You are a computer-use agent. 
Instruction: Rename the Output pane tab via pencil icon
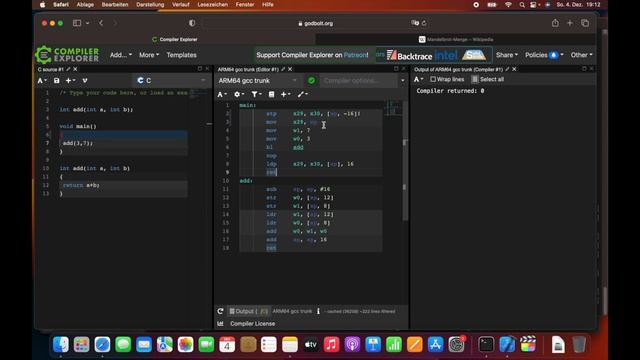click(507, 69)
